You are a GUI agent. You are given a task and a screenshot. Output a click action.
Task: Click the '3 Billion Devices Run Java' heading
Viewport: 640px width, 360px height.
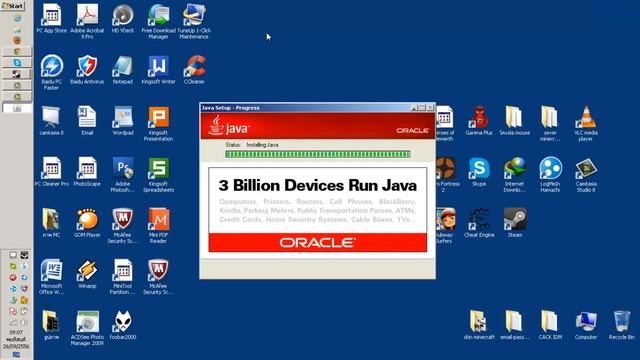pos(318,185)
